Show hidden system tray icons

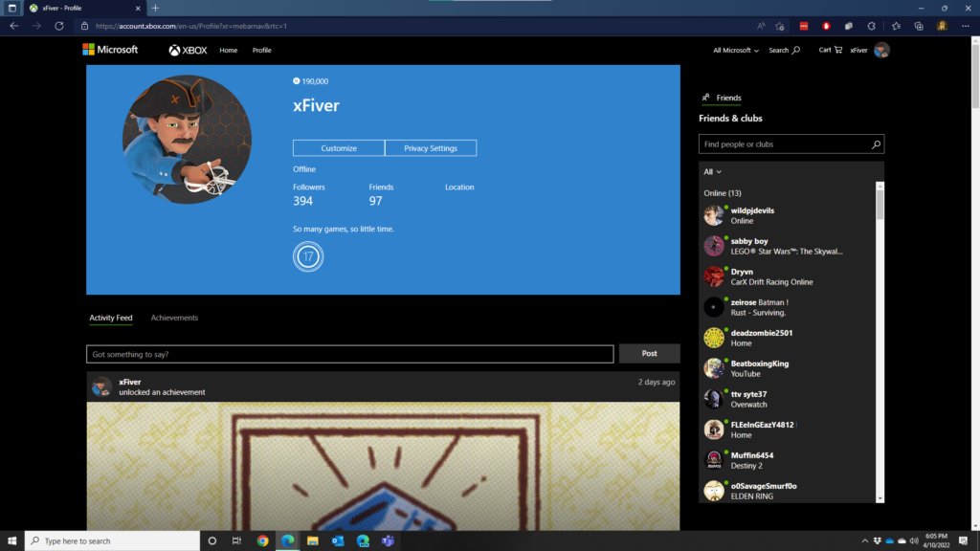click(x=865, y=540)
